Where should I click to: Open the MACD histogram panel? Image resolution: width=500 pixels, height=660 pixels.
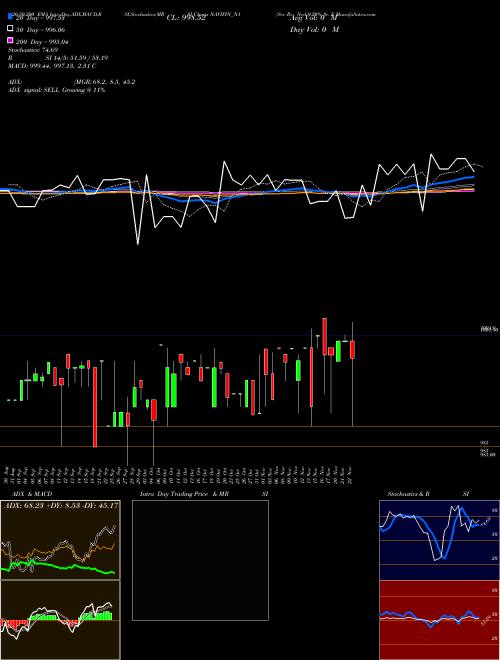60,620
